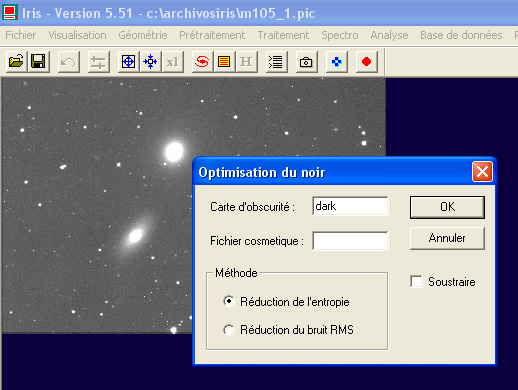Reset zoom with the x1 icon
This screenshot has width=518, height=390.
point(173,62)
